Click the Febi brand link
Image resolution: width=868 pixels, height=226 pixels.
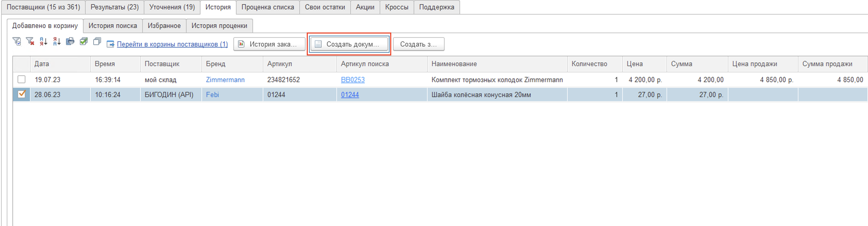click(212, 95)
